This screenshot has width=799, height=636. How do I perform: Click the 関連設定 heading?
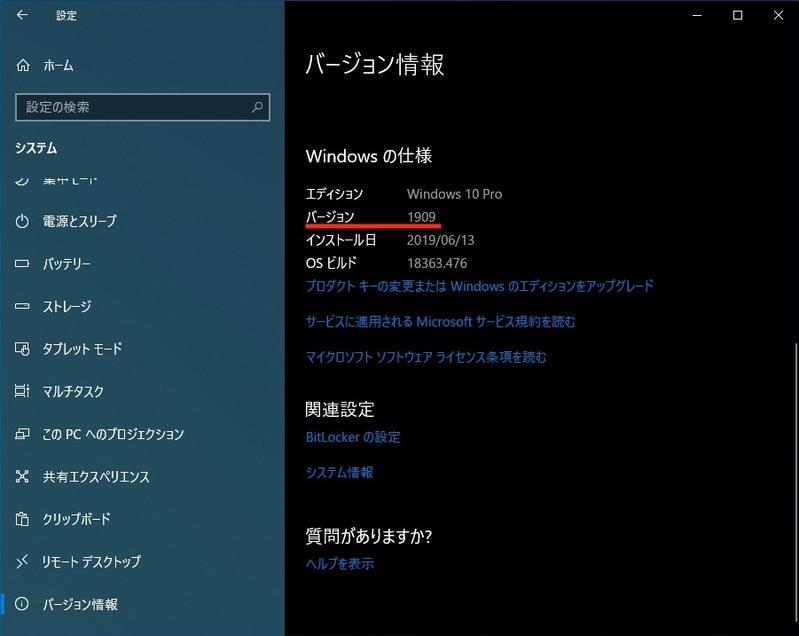340,410
